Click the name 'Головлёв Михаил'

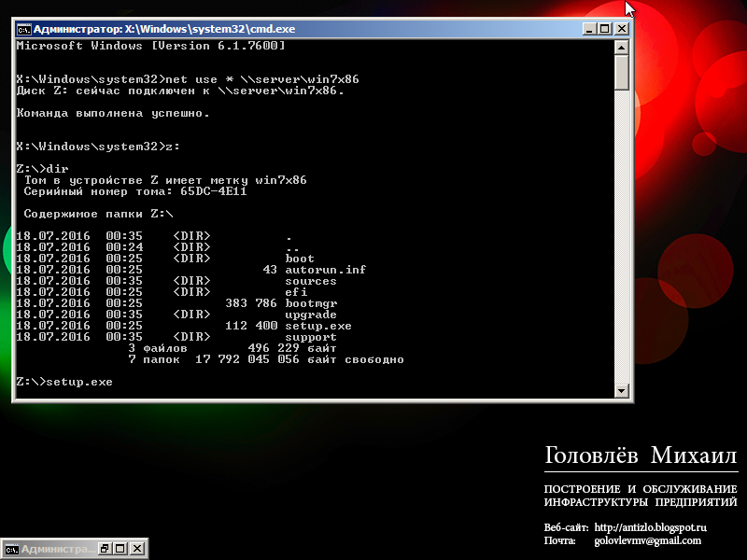pos(641,455)
